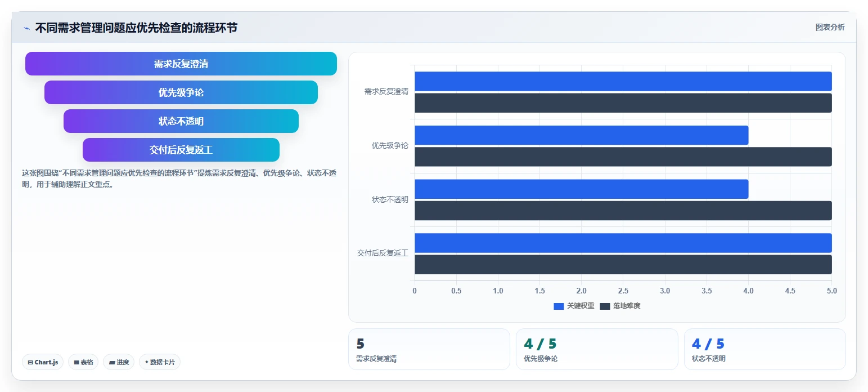
Task: Click the x-axis tick label 0.5
Action: [456, 291]
